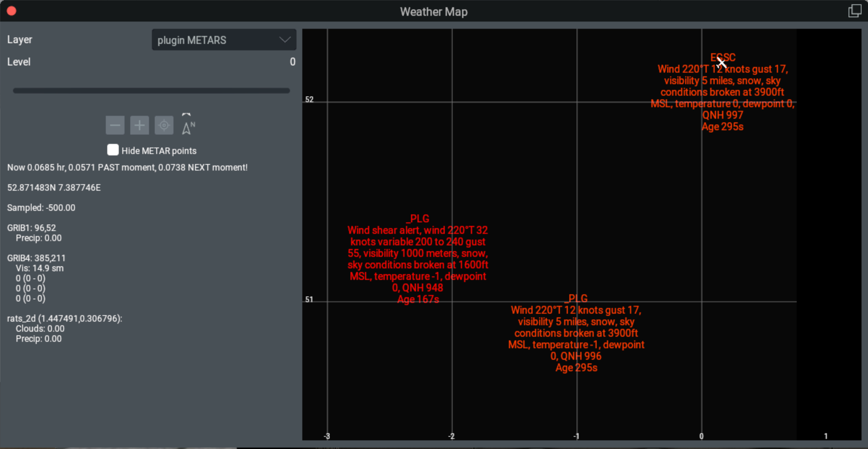
Task: Click the 'Vis: 14.9 sm' value
Action: pos(40,268)
